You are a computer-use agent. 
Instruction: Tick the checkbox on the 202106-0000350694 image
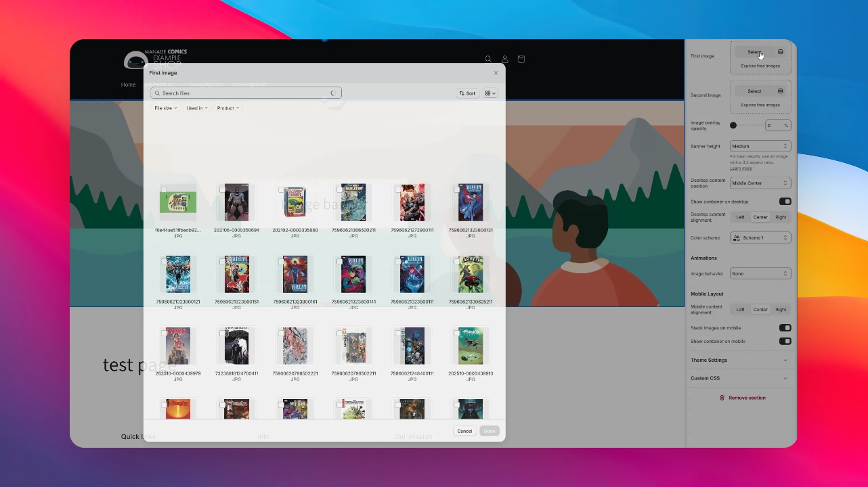coord(223,189)
